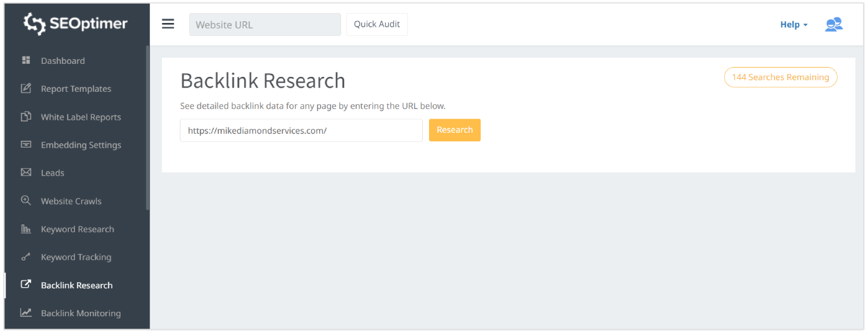
Task: Toggle the hamburger menu icon
Action: [x=168, y=24]
